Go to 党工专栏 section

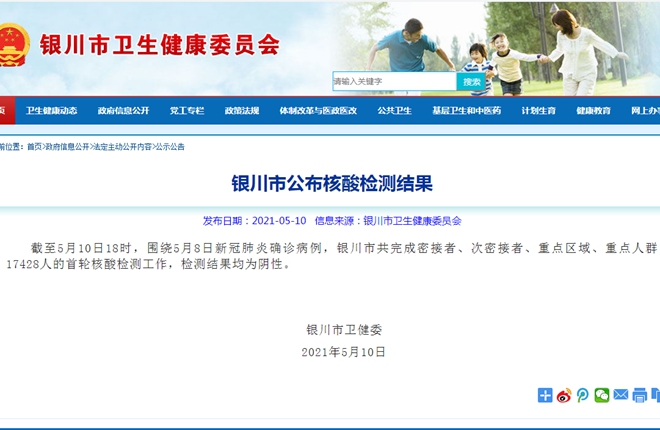coord(186,111)
